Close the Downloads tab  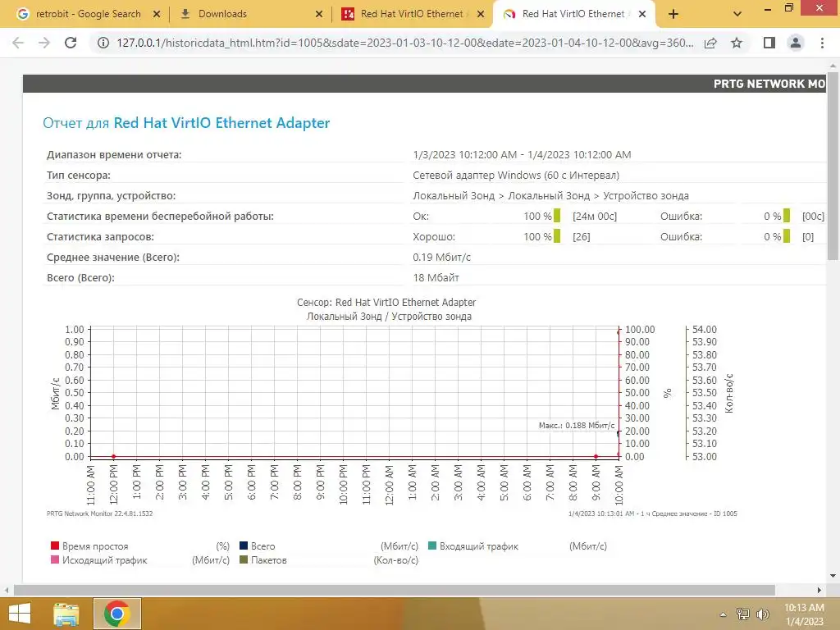pyautogui.click(x=319, y=15)
